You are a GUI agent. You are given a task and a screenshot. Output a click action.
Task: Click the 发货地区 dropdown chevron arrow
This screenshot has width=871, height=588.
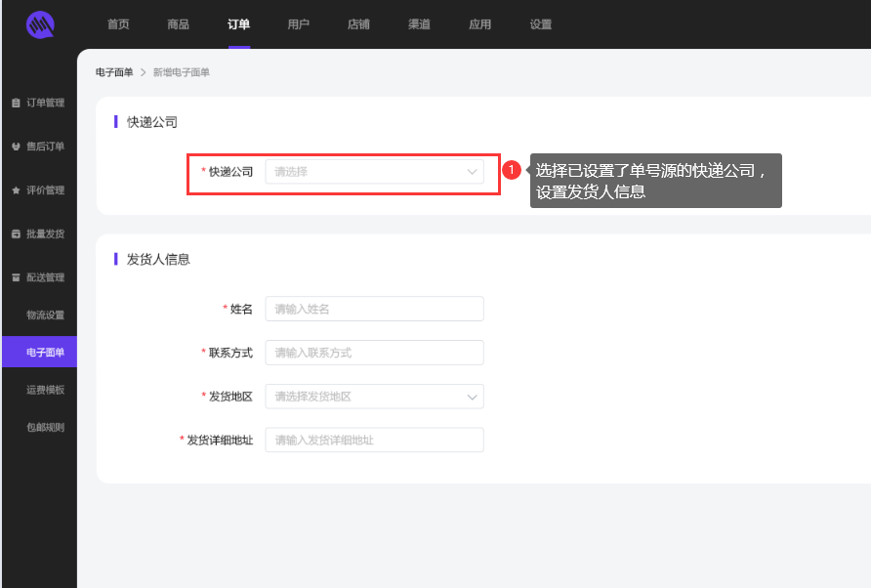click(473, 397)
